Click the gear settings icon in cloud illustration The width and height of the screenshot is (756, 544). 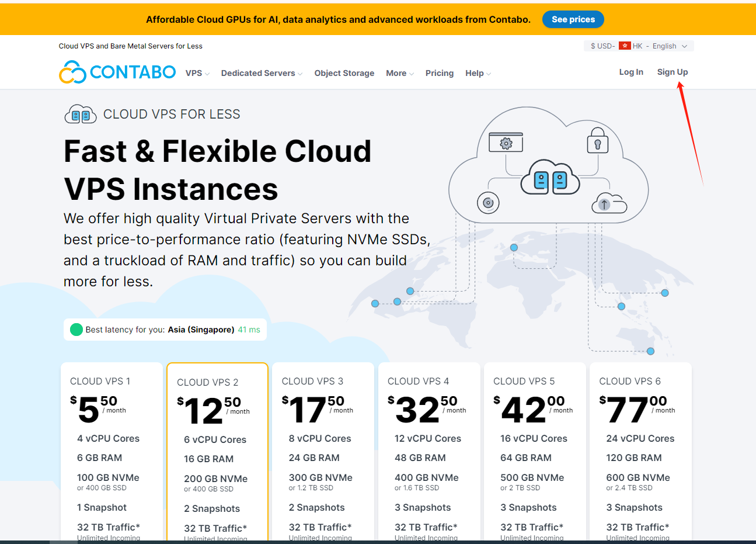(x=506, y=143)
